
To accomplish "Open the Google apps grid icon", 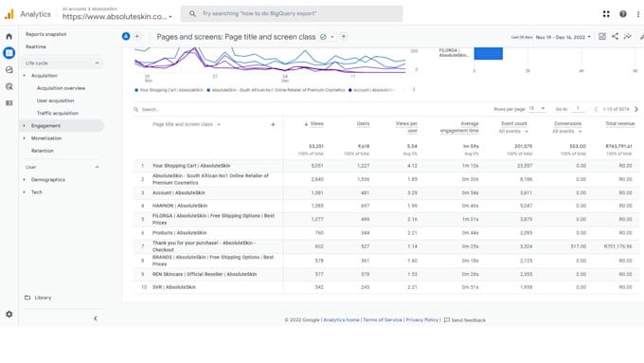I will 606,14.
